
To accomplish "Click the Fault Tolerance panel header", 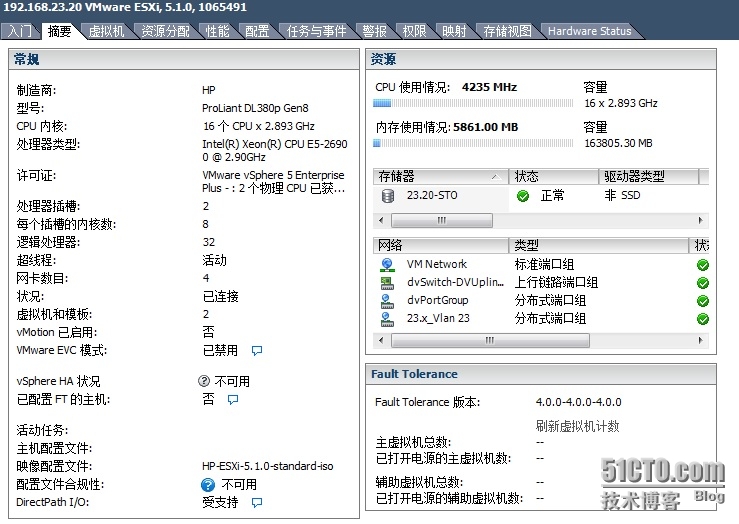I will (541, 374).
